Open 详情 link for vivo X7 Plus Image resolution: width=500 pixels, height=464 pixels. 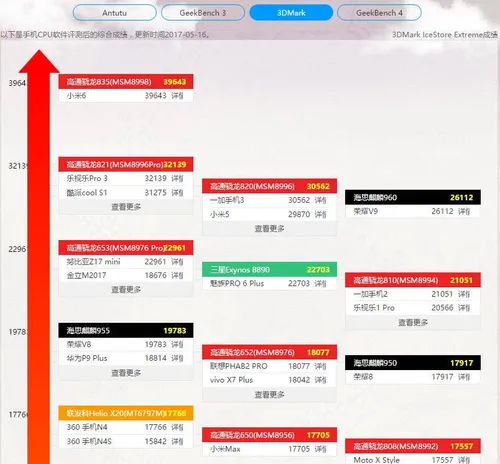point(321,380)
